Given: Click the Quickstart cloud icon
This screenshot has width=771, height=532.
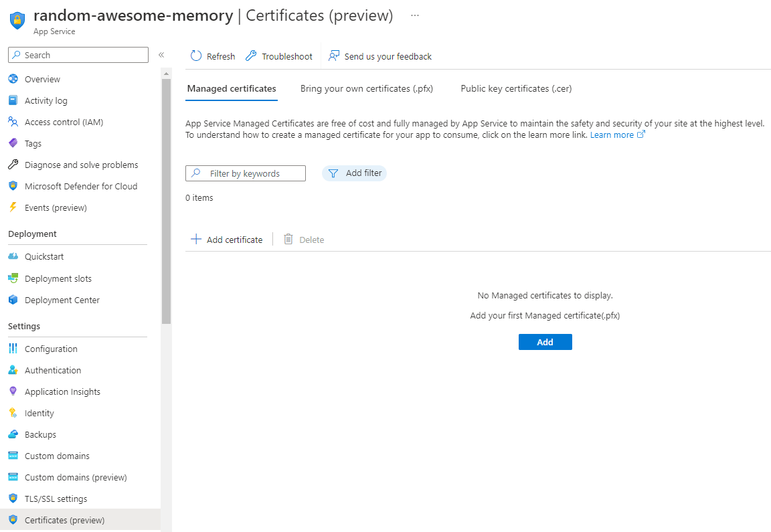Looking at the screenshot, I should coord(13,256).
